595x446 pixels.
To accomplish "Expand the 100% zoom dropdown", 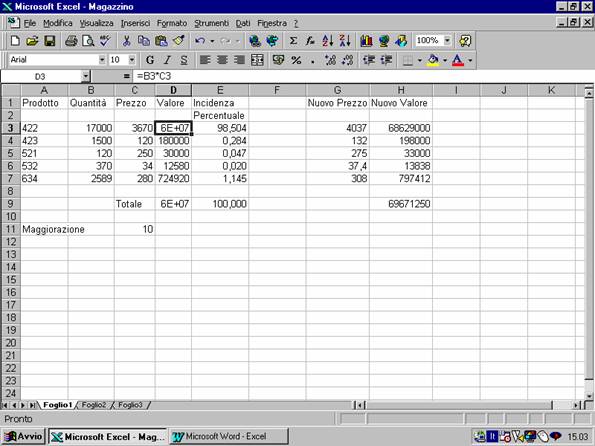I will click(447, 40).
